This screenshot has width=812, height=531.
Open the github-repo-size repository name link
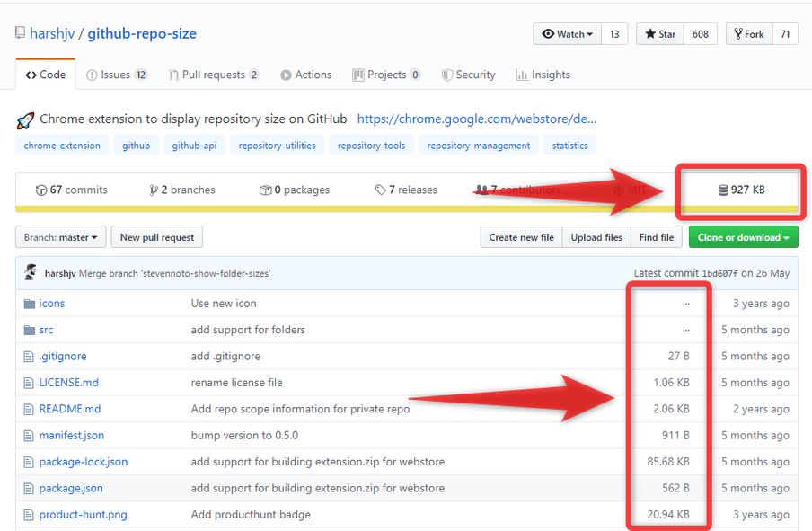pos(142,33)
